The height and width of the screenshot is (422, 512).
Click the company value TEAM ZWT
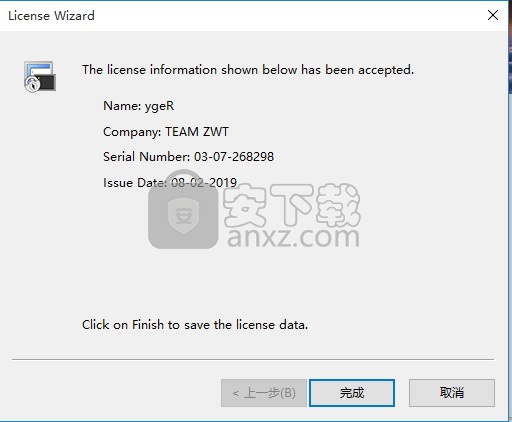(x=197, y=132)
